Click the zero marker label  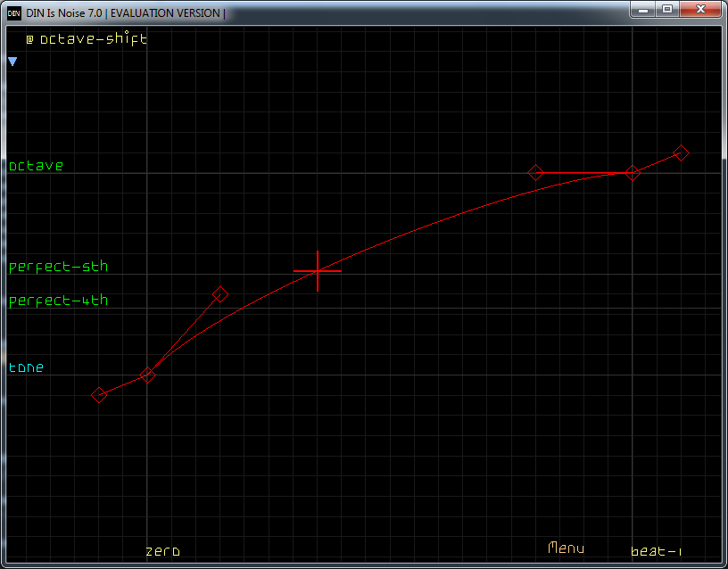tap(162, 551)
